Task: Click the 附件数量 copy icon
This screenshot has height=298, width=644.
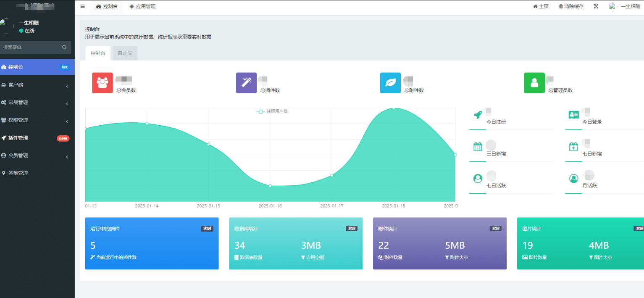Action: (x=381, y=257)
